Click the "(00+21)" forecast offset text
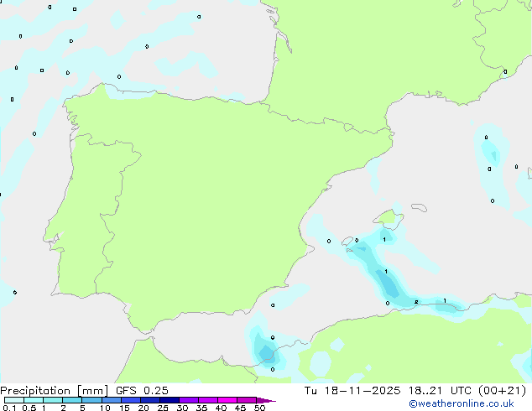Image resolution: width=532 pixels, height=411 pixels. point(502,391)
